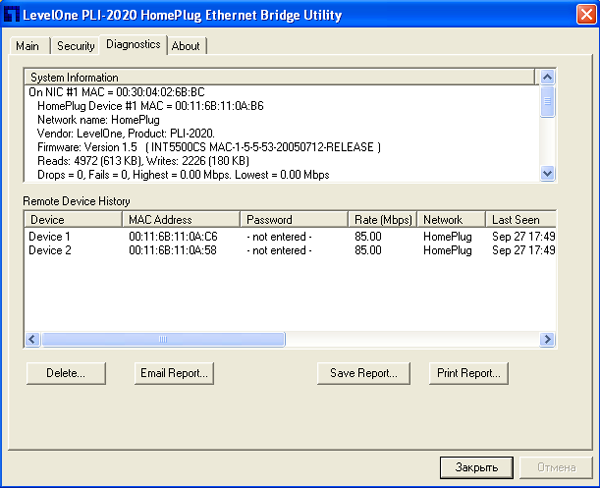This screenshot has width=600, height=488.
Task: Click the Password column header
Action: (x=294, y=220)
